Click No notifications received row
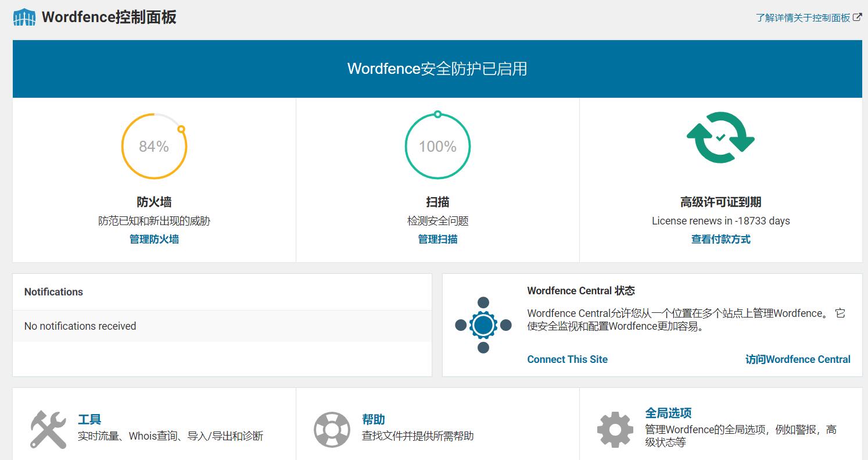 pyautogui.click(x=222, y=326)
